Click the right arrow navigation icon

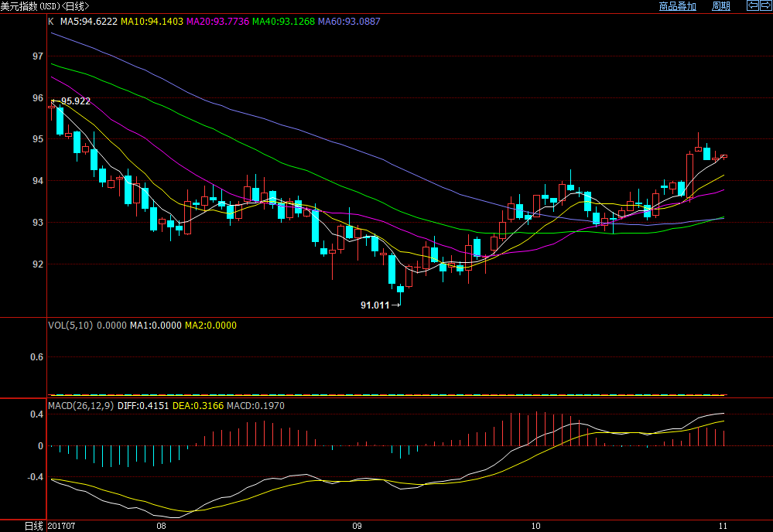click(766, 6)
